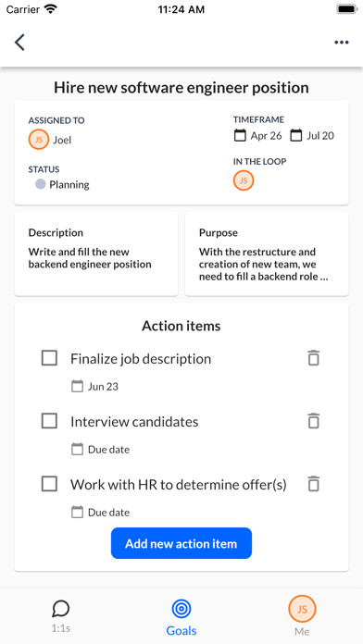Switch to the 1:1s tab
Viewport: 363px width, 644px height.
coord(61,616)
